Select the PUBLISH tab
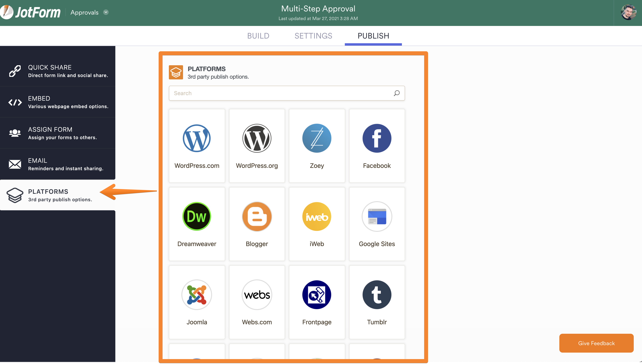The height and width of the screenshot is (364, 642). (373, 36)
